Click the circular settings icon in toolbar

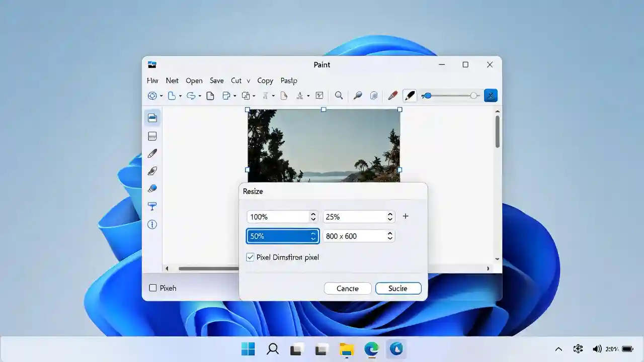coord(152,96)
